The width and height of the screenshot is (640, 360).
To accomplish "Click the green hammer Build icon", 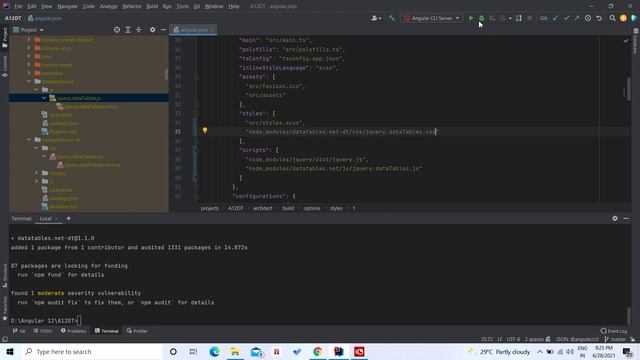I will pos(392,18).
